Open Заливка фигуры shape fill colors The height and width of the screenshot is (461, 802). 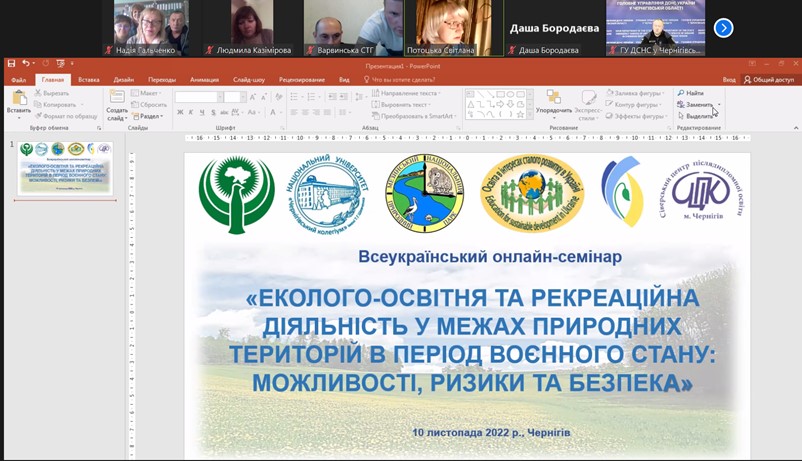pyautogui.click(x=635, y=93)
